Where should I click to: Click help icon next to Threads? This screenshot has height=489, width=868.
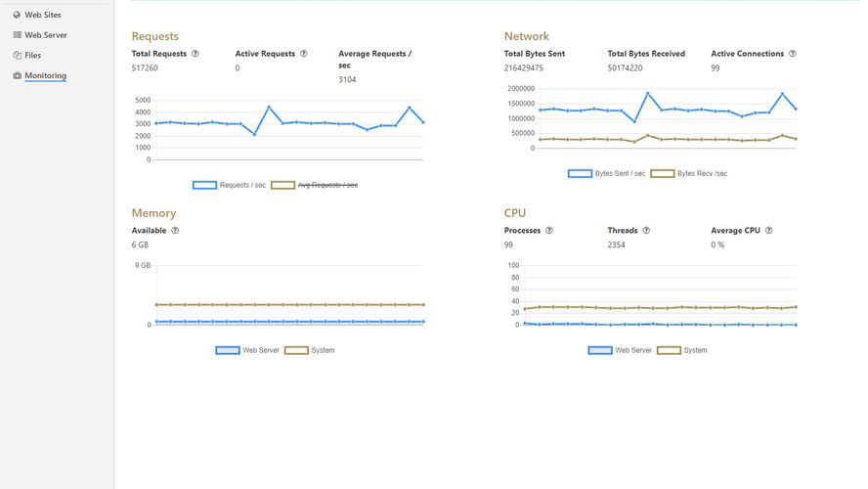coord(646,231)
